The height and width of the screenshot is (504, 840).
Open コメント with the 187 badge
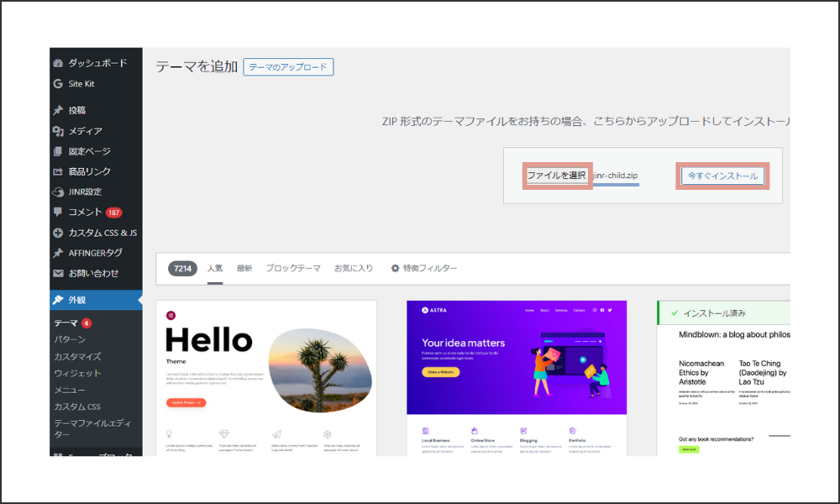[x=96, y=212]
